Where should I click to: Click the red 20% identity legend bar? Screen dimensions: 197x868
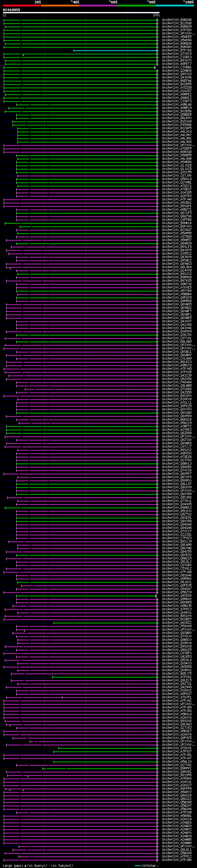click(22, 6)
